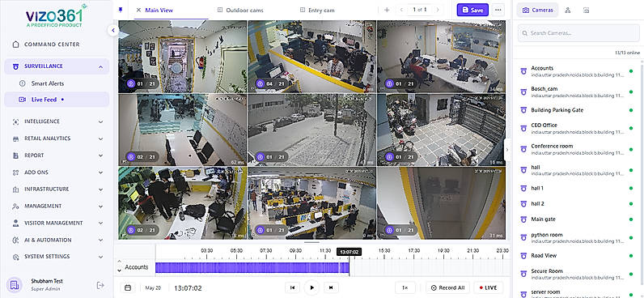Open the office corridor door camera feed
Screen dimensions: 644x298
click(x=183, y=57)
